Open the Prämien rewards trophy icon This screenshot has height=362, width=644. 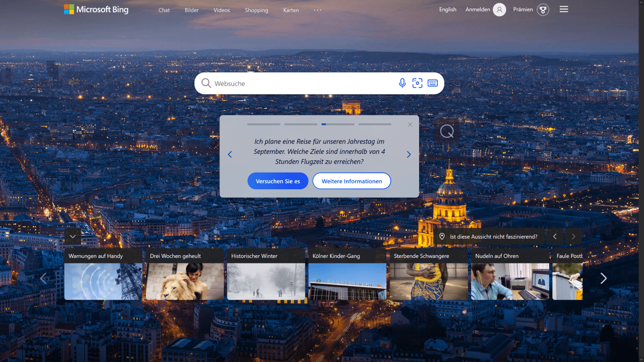[x=543, y=10]
